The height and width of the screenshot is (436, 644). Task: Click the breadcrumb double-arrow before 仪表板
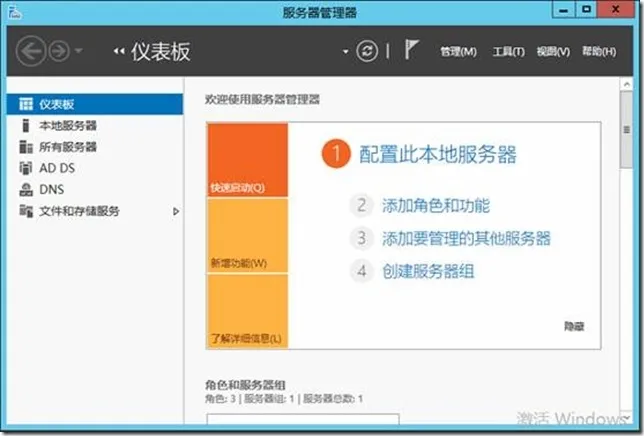(119, 51)
